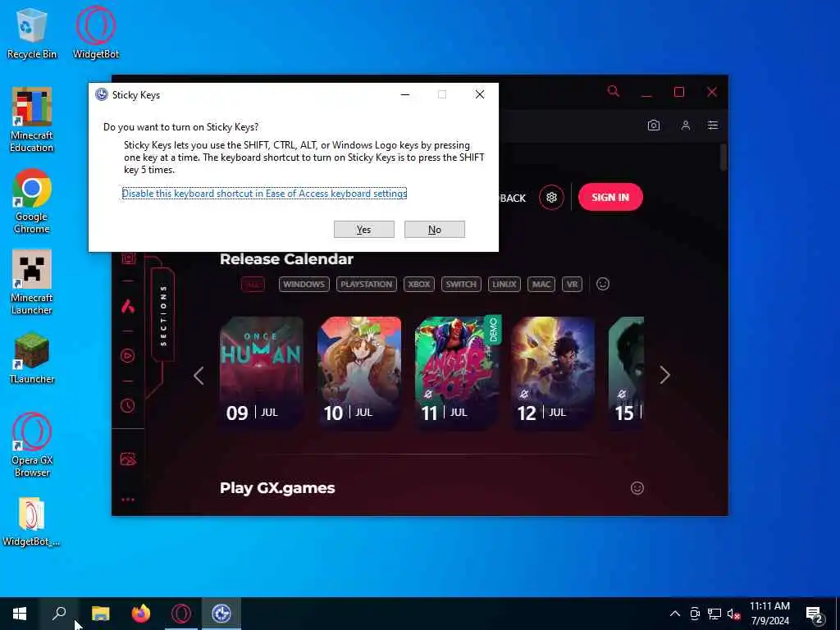
Task: Select the WidgetBot desktop shortcut
Action: click(x=96, y=33)
